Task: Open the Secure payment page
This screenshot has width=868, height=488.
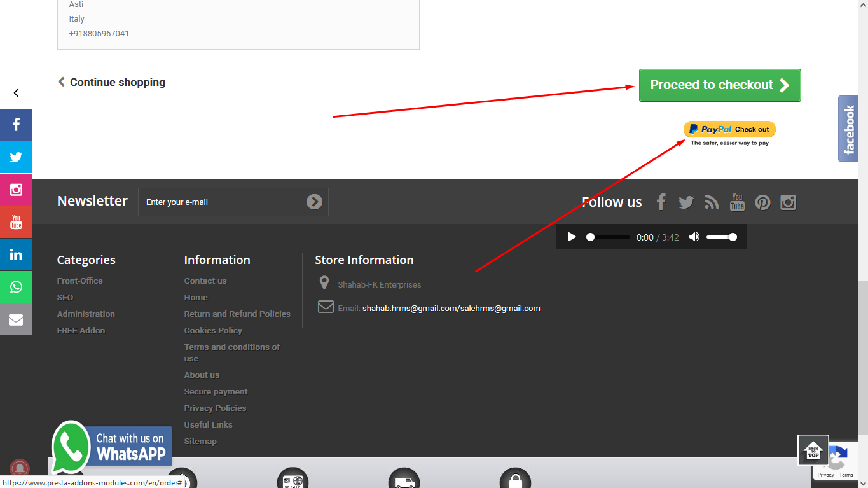Action: tap(216, 391)
